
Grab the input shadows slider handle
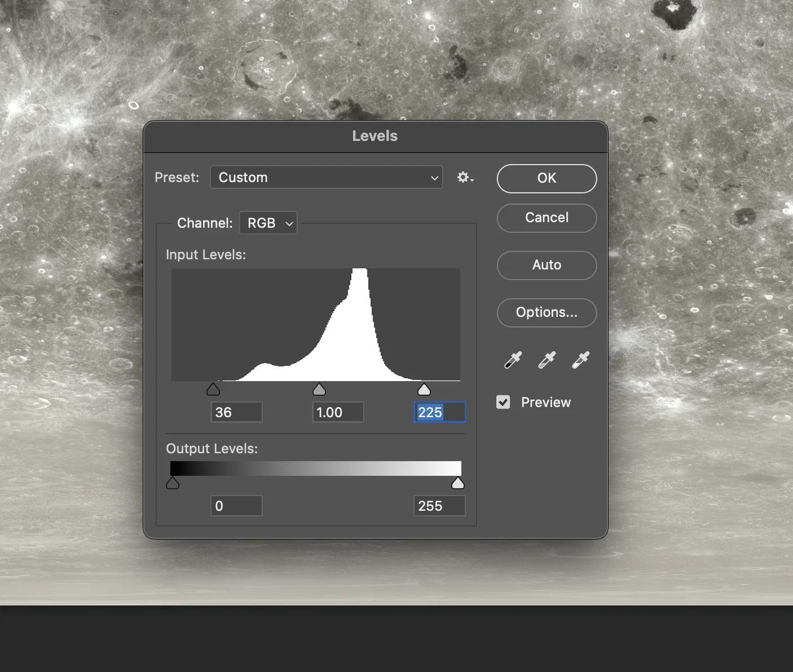click(x=213, y=390)
